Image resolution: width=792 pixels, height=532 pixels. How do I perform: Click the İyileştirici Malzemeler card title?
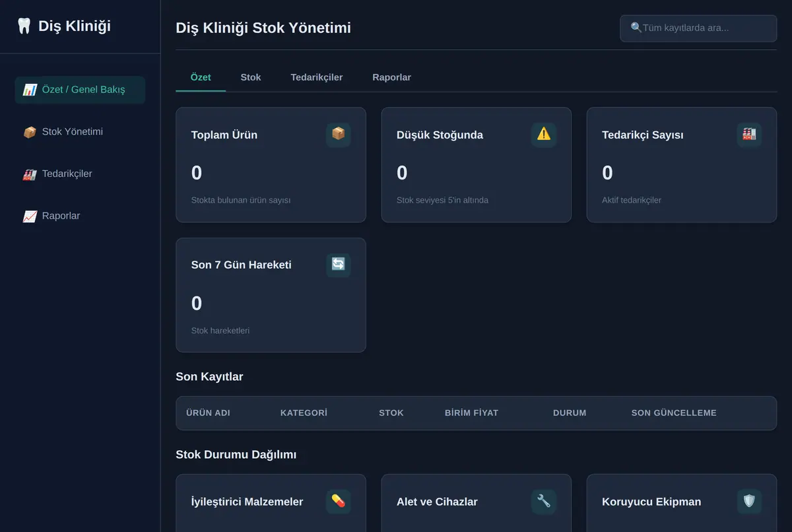(x=247, y=502)
